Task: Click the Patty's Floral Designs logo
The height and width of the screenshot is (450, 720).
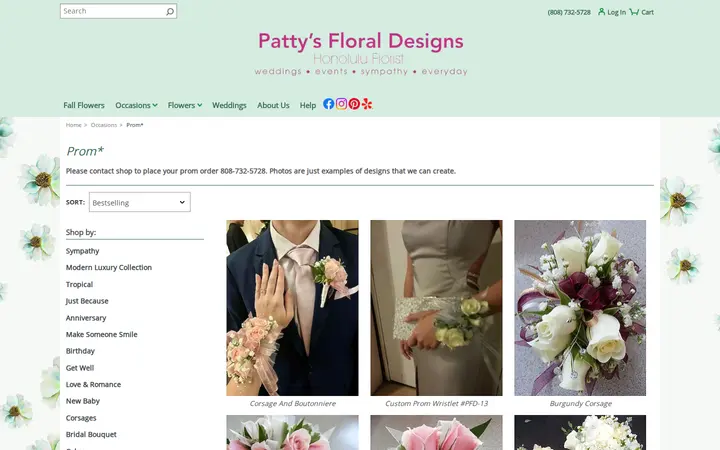Action: point(361,53)
